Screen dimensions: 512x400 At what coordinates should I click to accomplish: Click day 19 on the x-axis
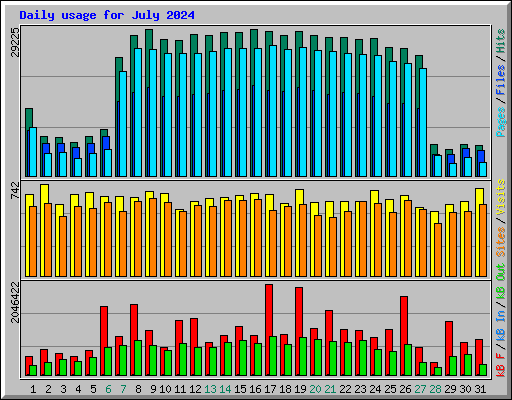(x=300, y=389)
